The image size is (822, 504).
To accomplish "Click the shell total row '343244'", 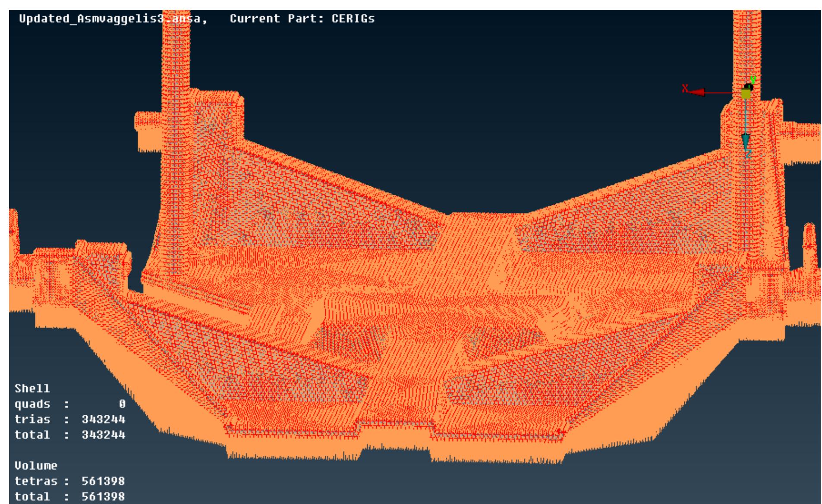I will tap(70, 435).
